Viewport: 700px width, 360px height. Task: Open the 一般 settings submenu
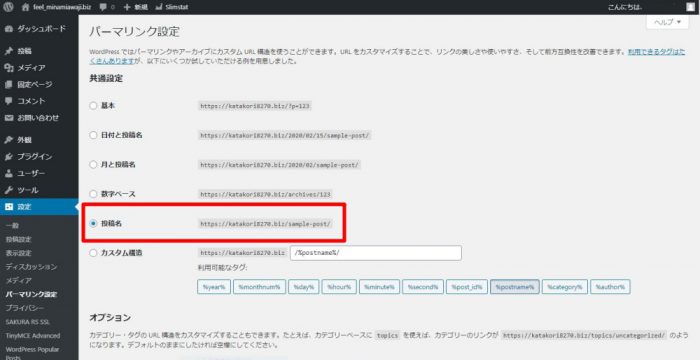pos(12,226)
